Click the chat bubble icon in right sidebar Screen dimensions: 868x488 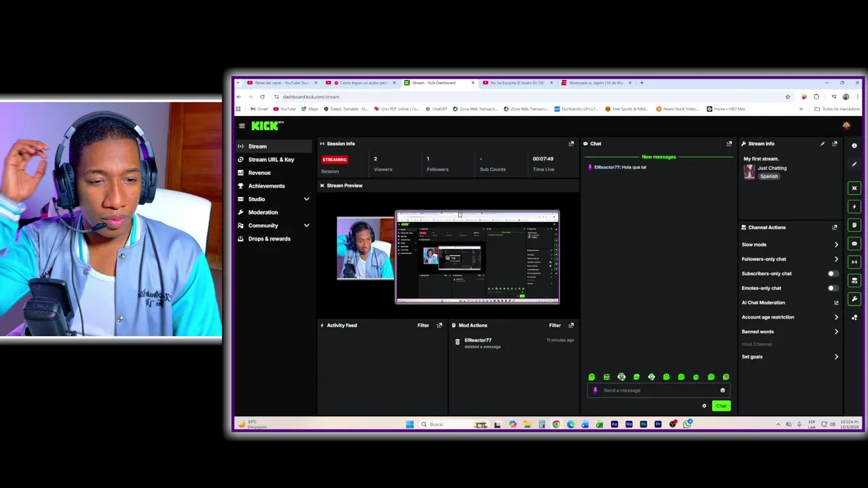pos(854,243)
